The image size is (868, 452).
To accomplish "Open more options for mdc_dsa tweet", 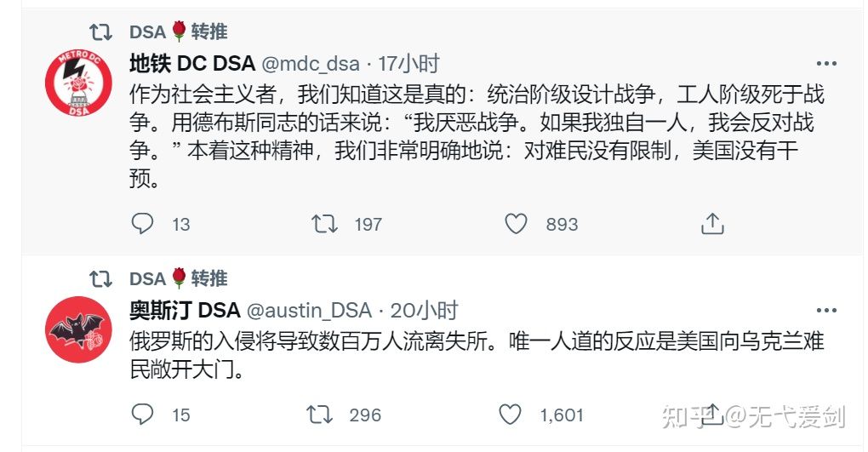I will point(825,64).
